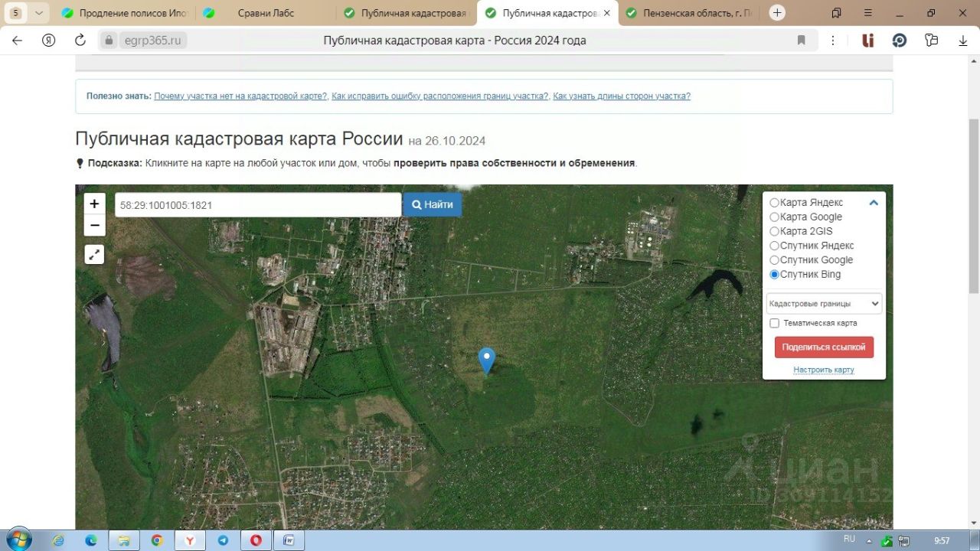Open Google Chrome from the taskbar
980x551 pixels.
click(157, 540)
